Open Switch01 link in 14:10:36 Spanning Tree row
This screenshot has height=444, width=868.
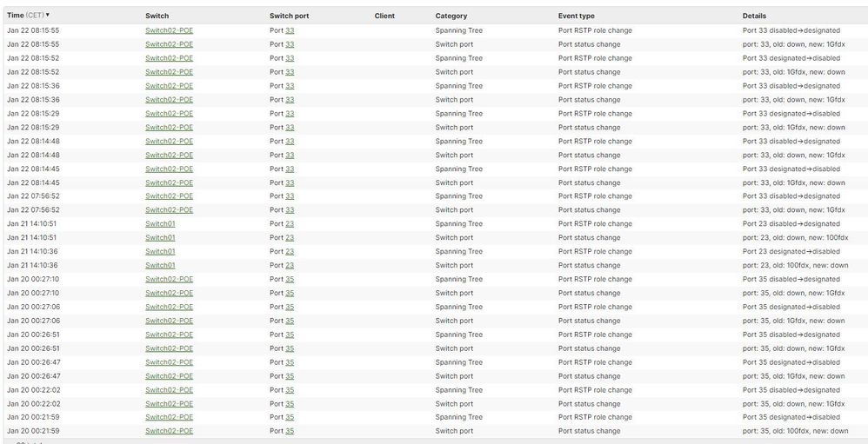click(160, 251)
